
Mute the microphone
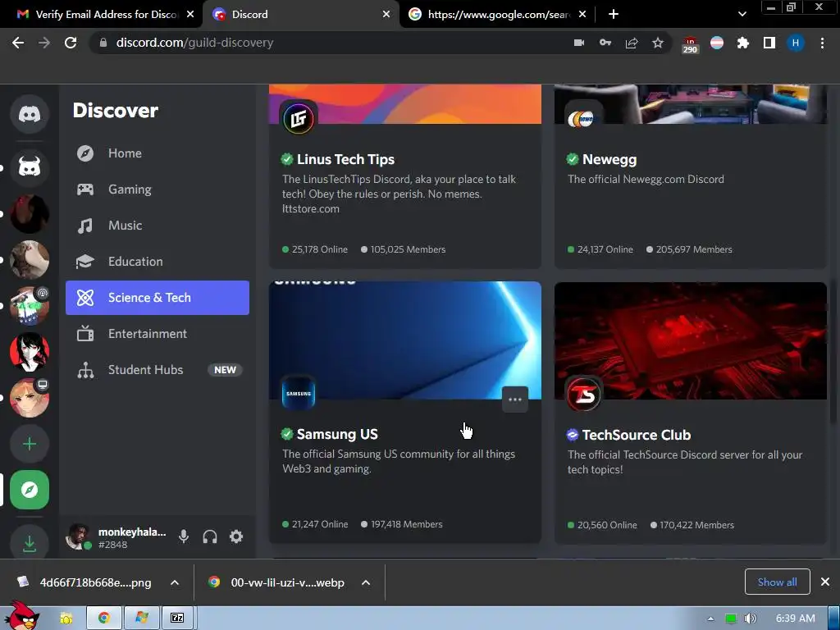tap(184, 536)
